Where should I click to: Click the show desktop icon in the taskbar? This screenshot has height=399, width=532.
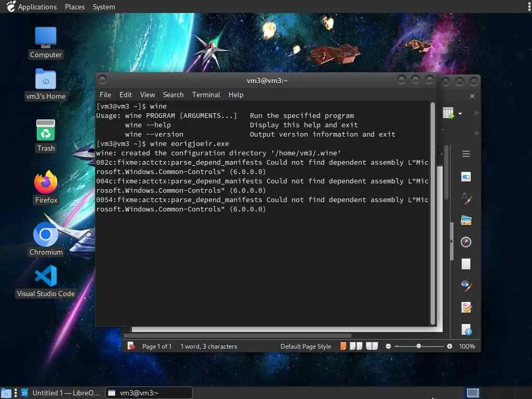(x=6, y=393)
